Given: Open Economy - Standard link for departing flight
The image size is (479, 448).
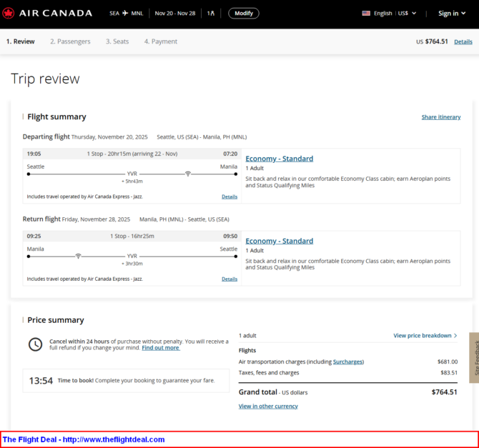Looking at the screenshot, I should pyautogui.click(x=280, y=159).
